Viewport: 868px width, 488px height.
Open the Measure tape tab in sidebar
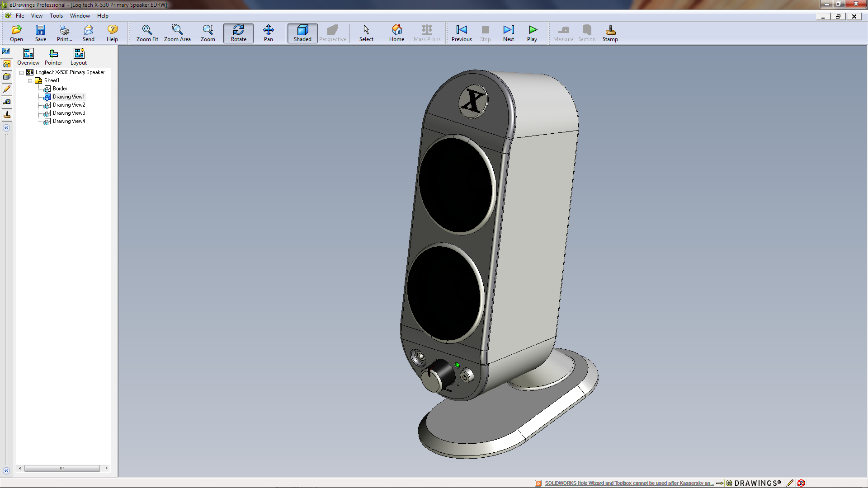pyautogui.click(x=7, y=102)
